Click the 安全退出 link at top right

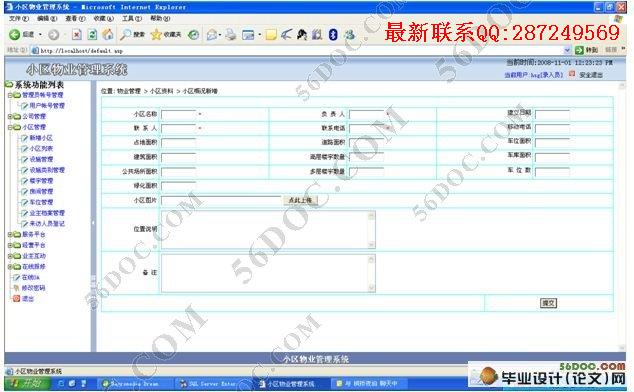click(x=591, y=75)
